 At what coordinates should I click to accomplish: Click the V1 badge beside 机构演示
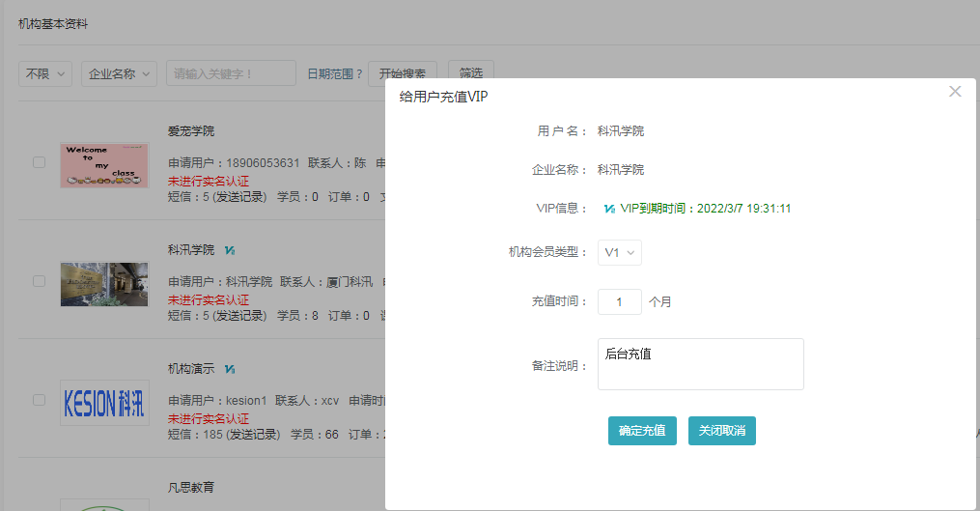point(230,369)
